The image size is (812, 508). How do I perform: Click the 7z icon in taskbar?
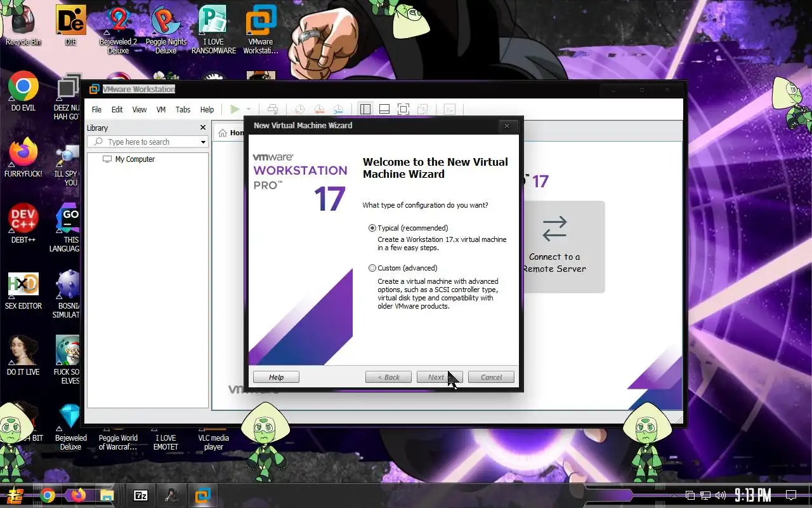[x=141, y=495]
